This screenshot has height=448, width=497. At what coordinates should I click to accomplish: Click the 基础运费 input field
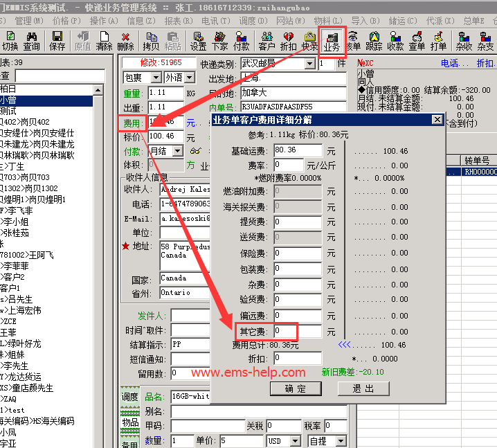click(x=298, y=150)
